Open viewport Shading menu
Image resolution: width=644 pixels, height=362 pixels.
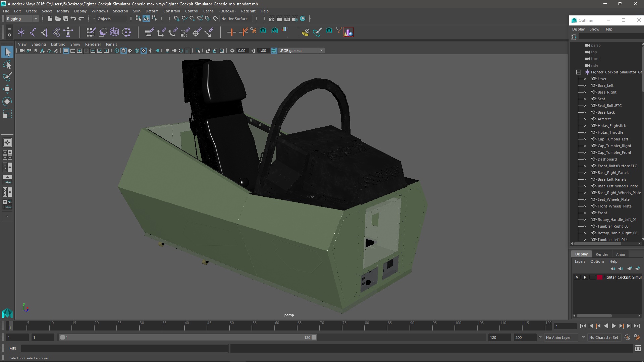[39, 44]
